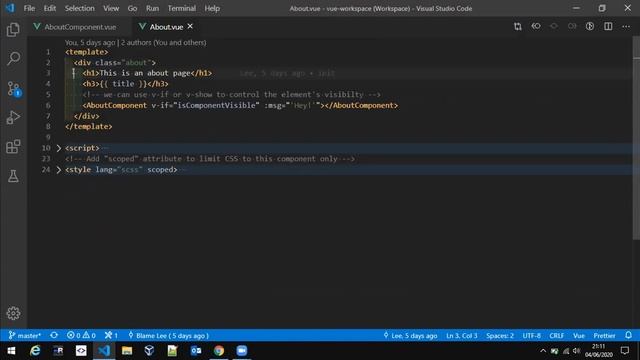
Task: Click the Split Editor Right icon
Action: [x=608, y=27]
